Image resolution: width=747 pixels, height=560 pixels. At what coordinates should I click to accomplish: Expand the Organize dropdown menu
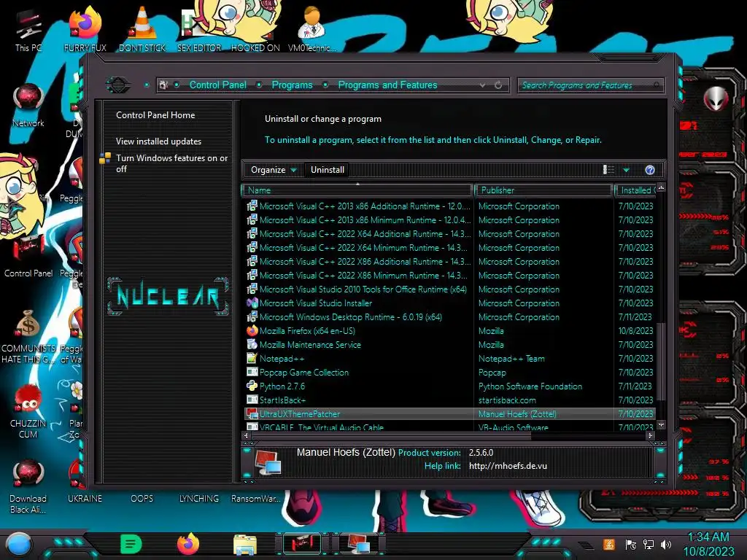click(274, 170)
